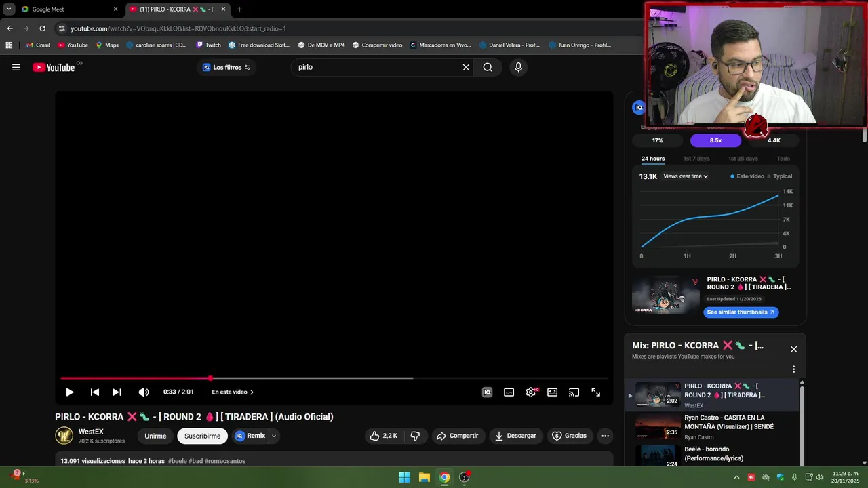
Task: Seek on the video progress bar
Action: point(334,378)
